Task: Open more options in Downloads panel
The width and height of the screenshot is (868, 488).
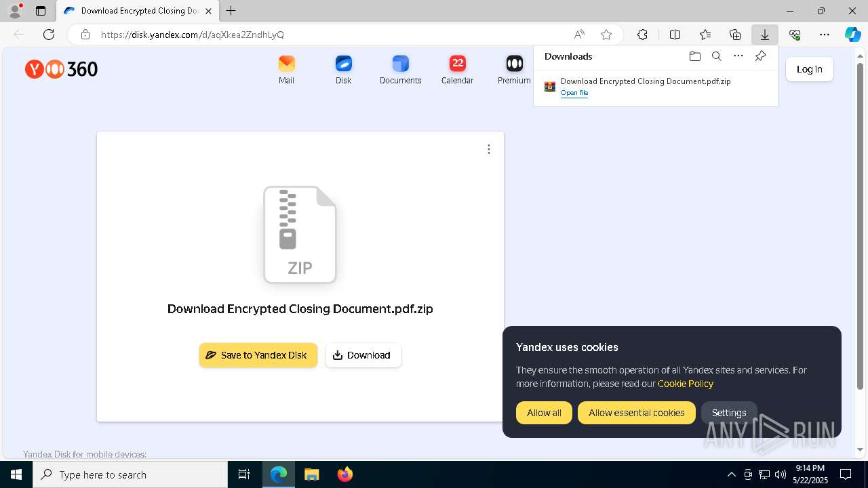Action: tap(738, 56)
